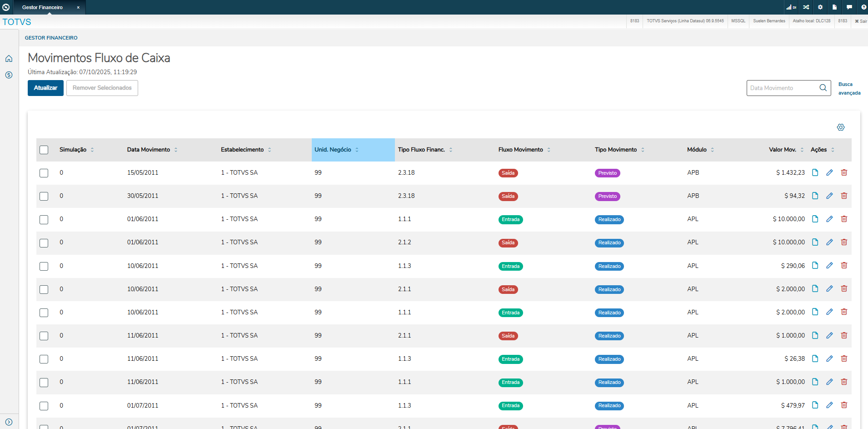Viewport: 868px width, 429px height.
Task: Delete the 10/06/2011 Entrada $ 2.000,00 row
Action: 844,312
